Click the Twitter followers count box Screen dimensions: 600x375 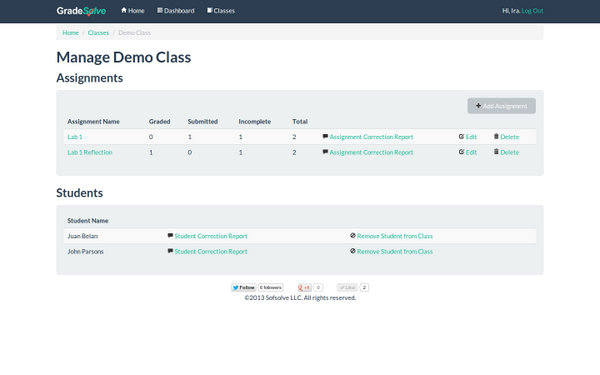tap(271, 287)
